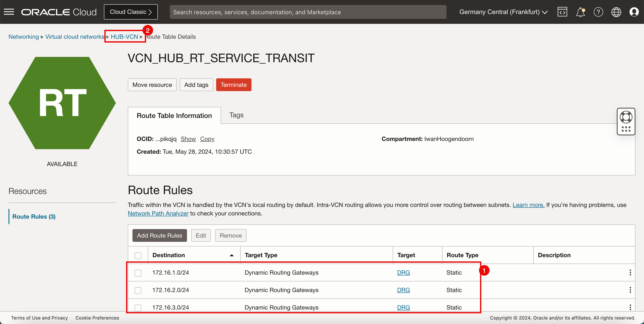Switch to the Tags tab
The height and width of the screenshot is (324, 644).
[x=236, y=115]
